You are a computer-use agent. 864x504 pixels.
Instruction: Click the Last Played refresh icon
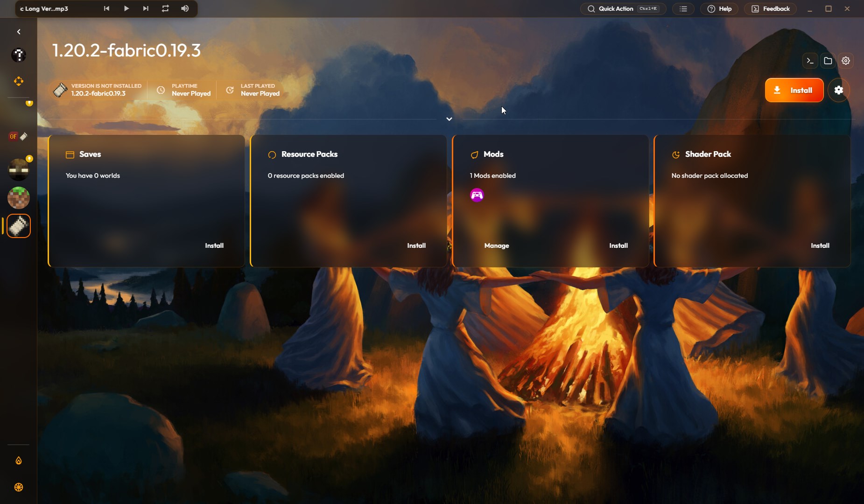click(x=230, y=90)
